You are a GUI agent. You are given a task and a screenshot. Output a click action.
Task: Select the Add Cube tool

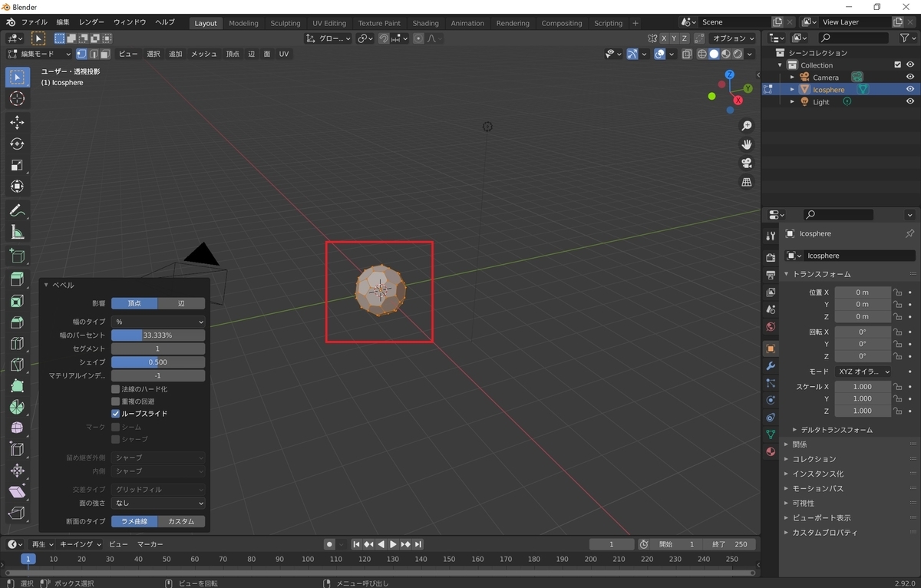pos(17,256)
